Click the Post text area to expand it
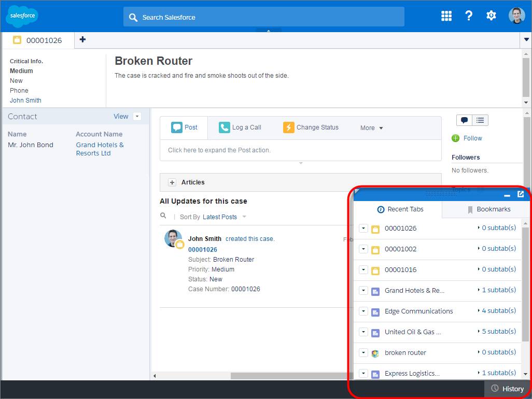 (x=301, y=150)
